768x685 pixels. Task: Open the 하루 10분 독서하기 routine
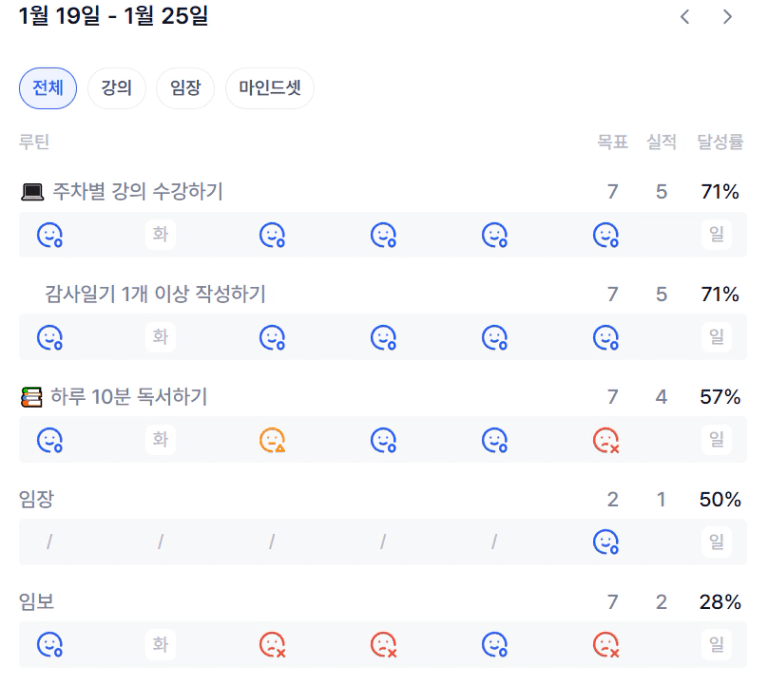128,397
